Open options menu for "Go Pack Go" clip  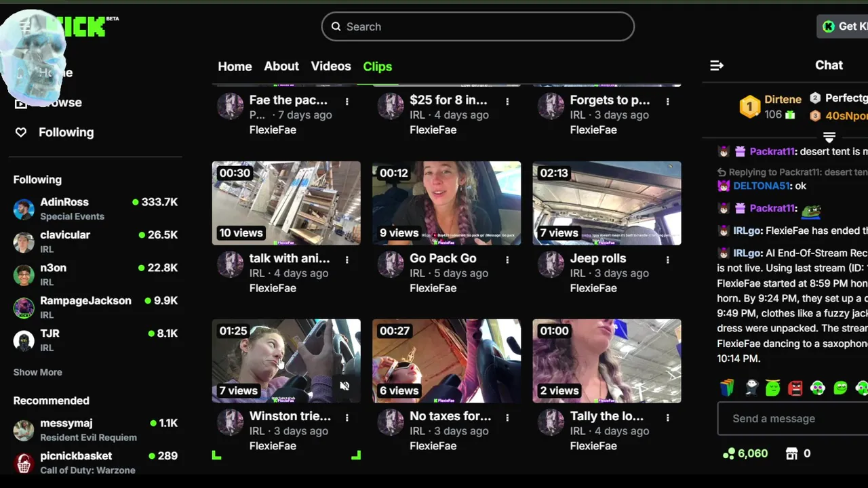507,260
